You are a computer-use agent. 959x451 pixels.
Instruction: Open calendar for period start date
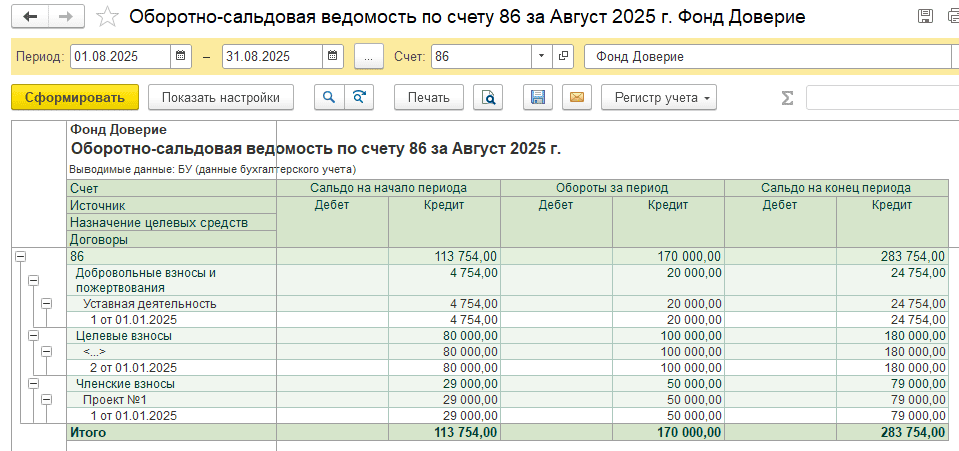coord(180,57)
